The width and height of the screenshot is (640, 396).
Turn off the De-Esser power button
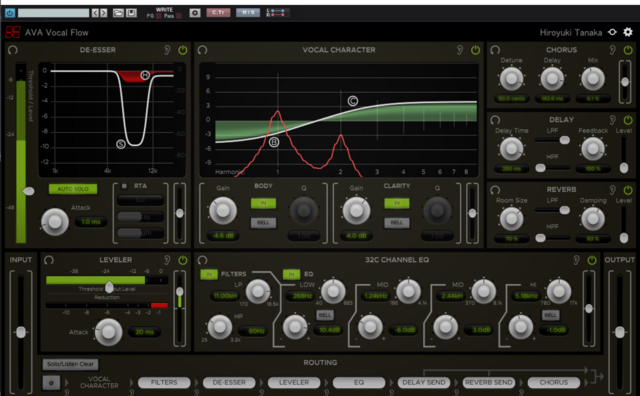coord(183,50)
